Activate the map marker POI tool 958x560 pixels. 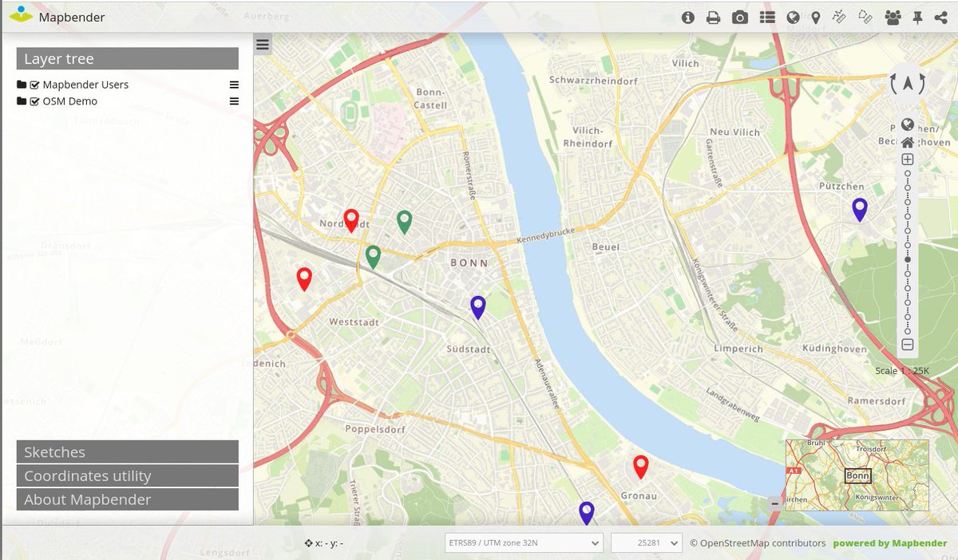pos(815,18)
